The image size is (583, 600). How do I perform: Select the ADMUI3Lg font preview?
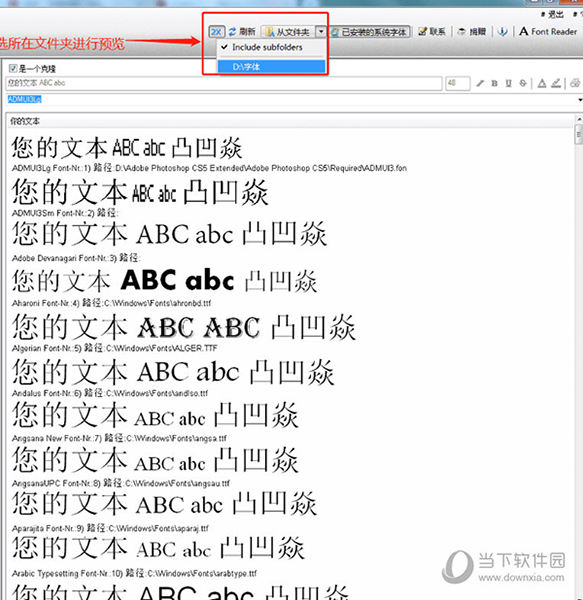[x=127, y=148]
